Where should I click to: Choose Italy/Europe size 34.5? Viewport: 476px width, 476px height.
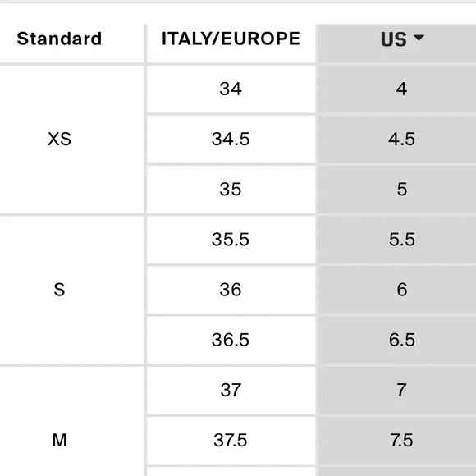tap(231, 140)
